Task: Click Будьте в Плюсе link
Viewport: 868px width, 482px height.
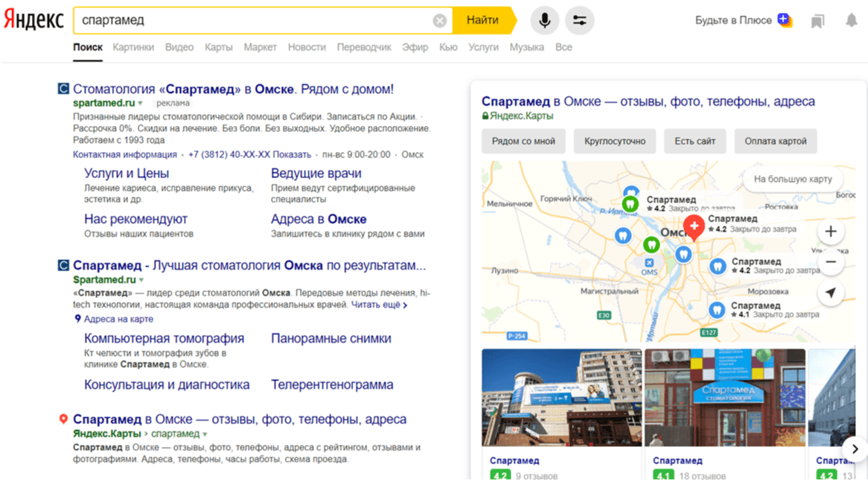Action: [x=733, y=21]
